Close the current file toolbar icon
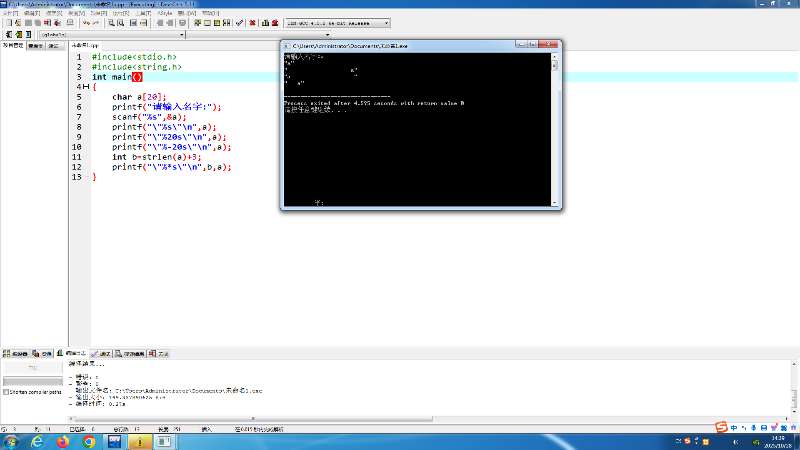800x450 pixels. tap(47, 23)
